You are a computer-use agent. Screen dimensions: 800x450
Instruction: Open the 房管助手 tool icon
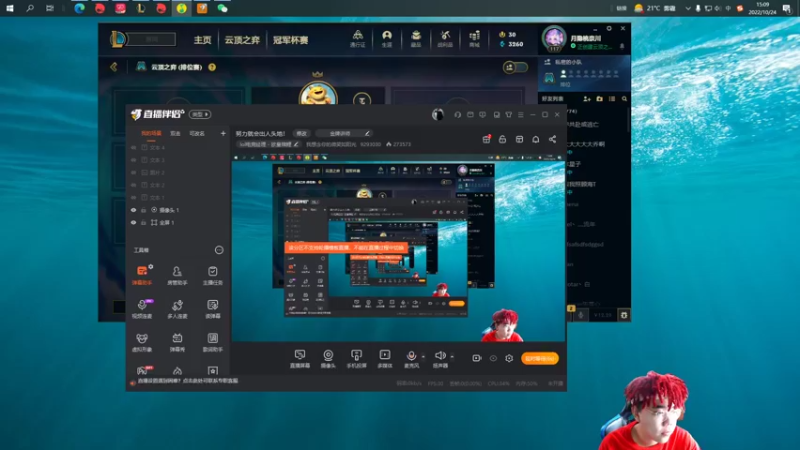click(177, 274)
